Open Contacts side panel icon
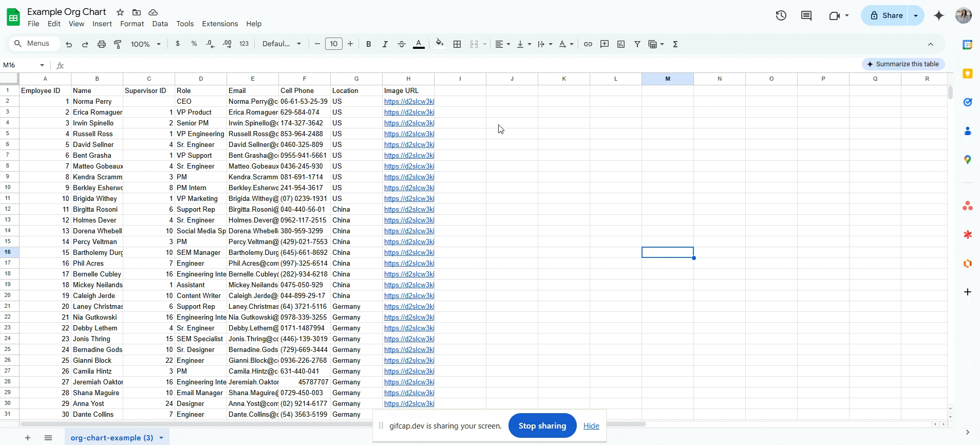The width and height of the screenshot is (980, 445). coord(968,131)
